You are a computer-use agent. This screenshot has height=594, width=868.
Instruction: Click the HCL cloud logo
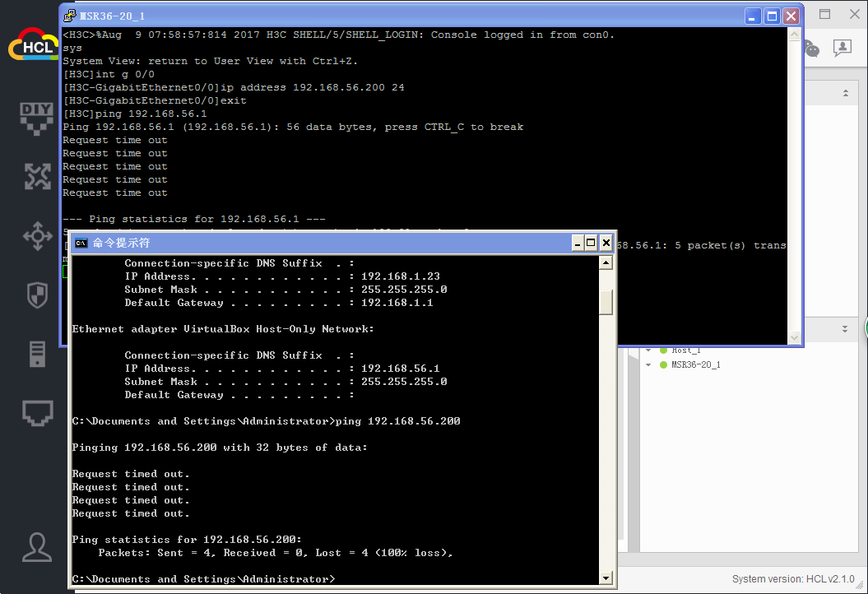coord(32,45)
